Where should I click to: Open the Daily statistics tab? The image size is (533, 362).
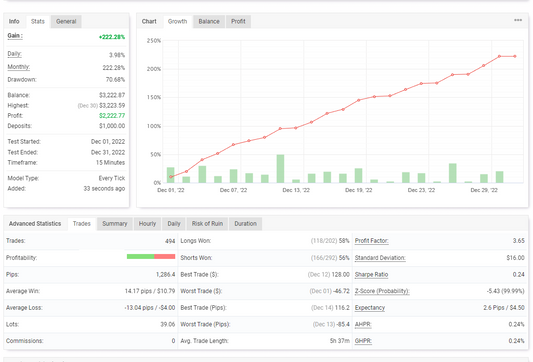(174, 224)
